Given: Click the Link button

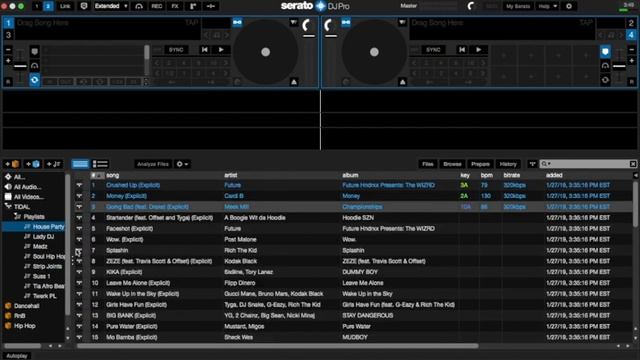Looking at the screenshot, I should pos(65,6).
